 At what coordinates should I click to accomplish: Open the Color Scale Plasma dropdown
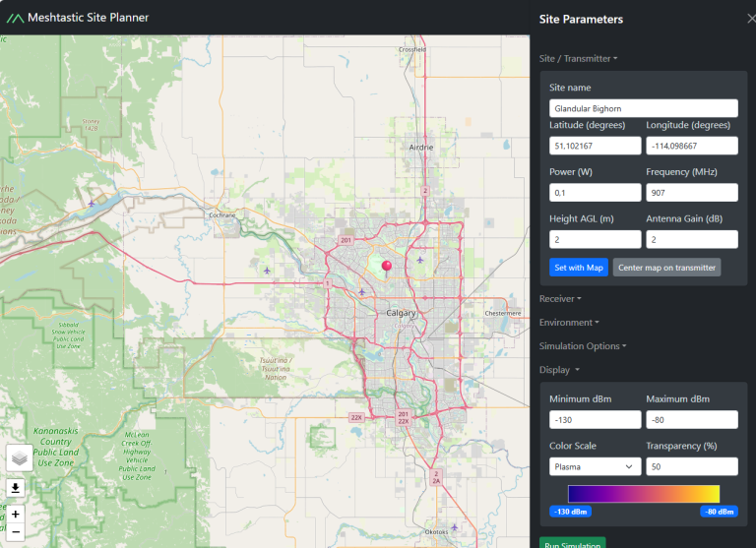coord(595,466)
